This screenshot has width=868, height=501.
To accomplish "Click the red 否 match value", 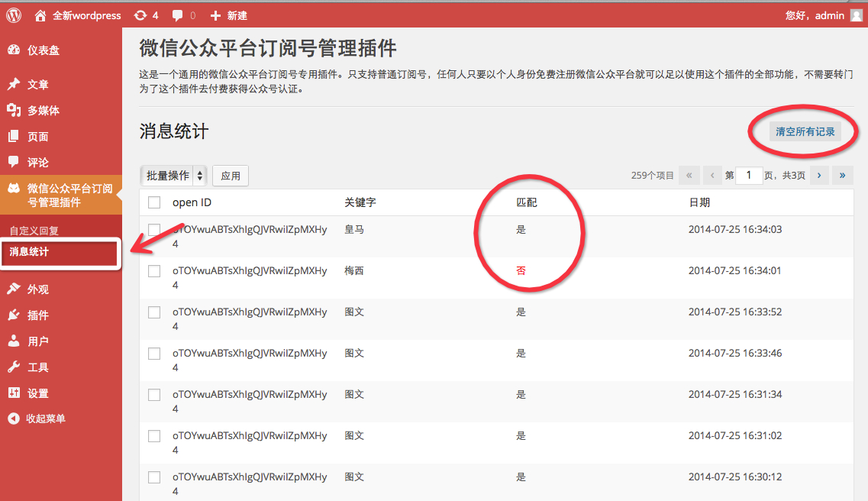I will coord(521,270).
